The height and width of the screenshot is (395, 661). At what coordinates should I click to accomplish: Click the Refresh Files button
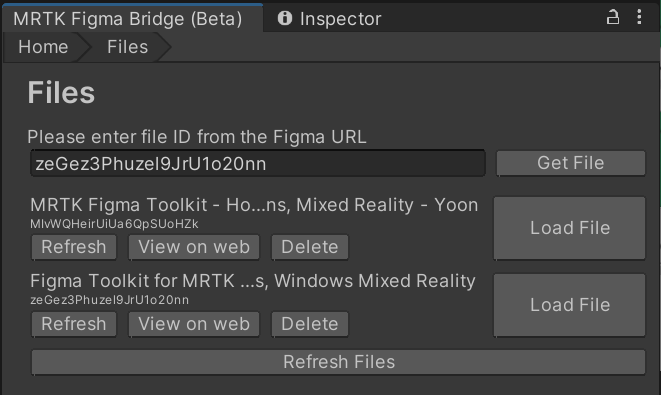(x=338, y=362)
